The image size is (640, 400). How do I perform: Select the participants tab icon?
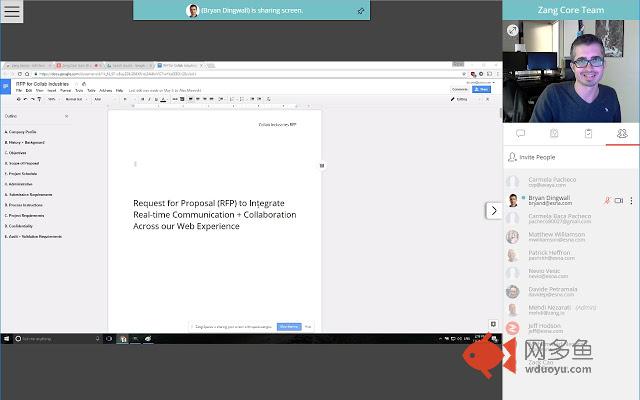click(x=622, y=133)
